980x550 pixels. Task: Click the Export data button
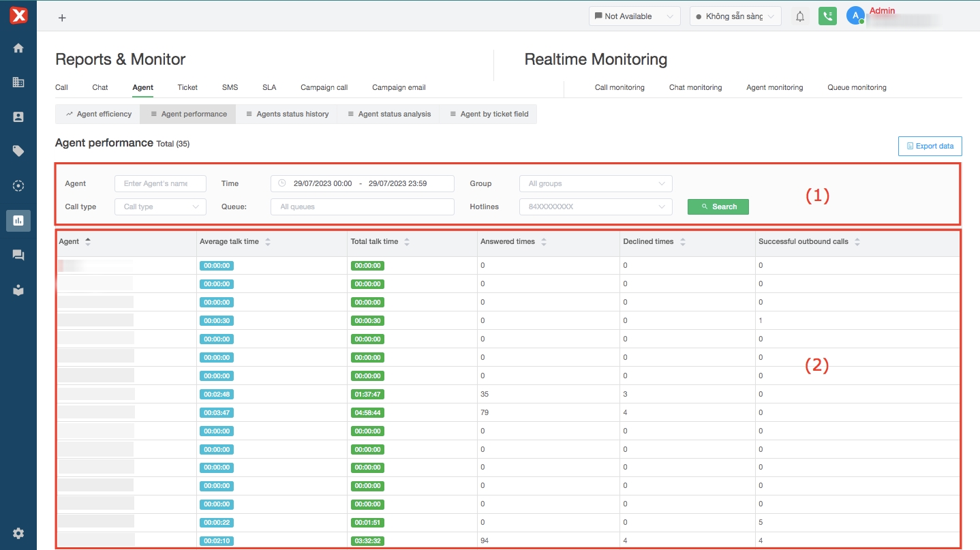click(x=930, y=146)
